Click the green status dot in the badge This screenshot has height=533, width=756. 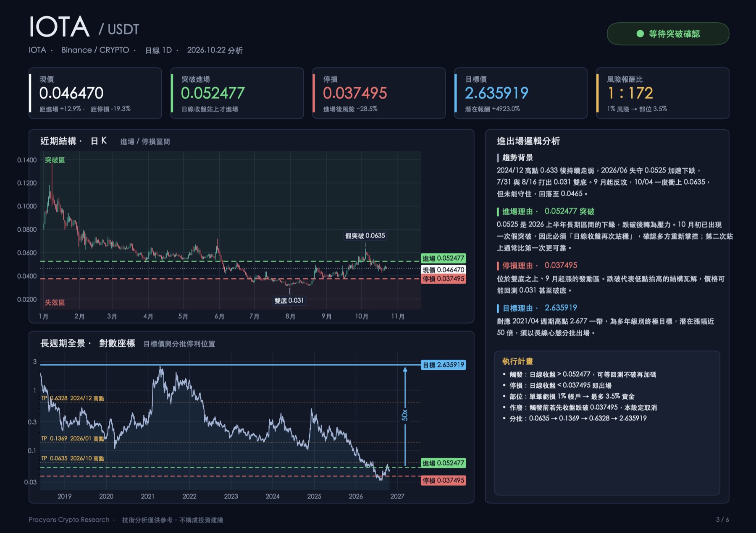[640, 34]
